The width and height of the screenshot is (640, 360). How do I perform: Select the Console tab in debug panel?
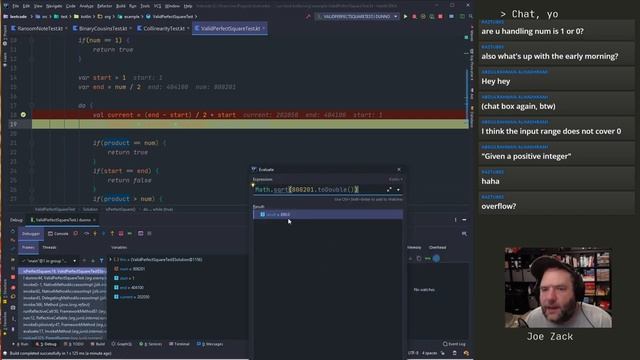pos(58,233)
